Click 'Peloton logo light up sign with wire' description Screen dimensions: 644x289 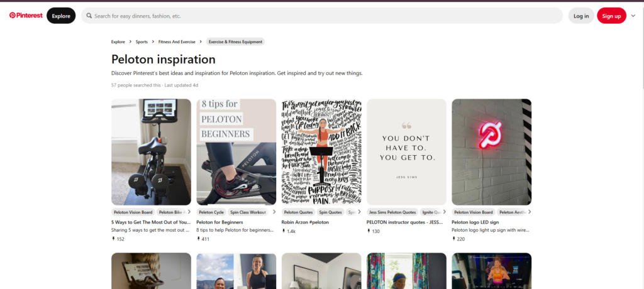[491, 231]
